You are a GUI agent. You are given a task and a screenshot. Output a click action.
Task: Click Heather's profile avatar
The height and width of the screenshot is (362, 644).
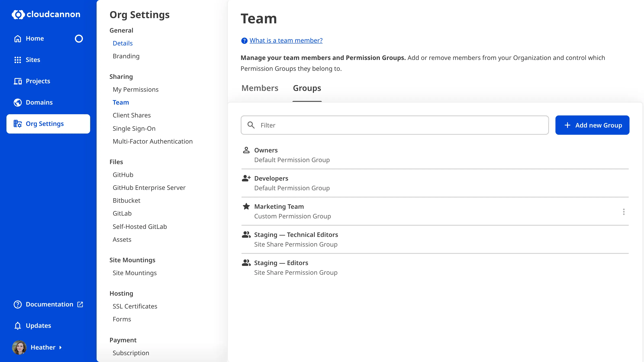[19, 347]
